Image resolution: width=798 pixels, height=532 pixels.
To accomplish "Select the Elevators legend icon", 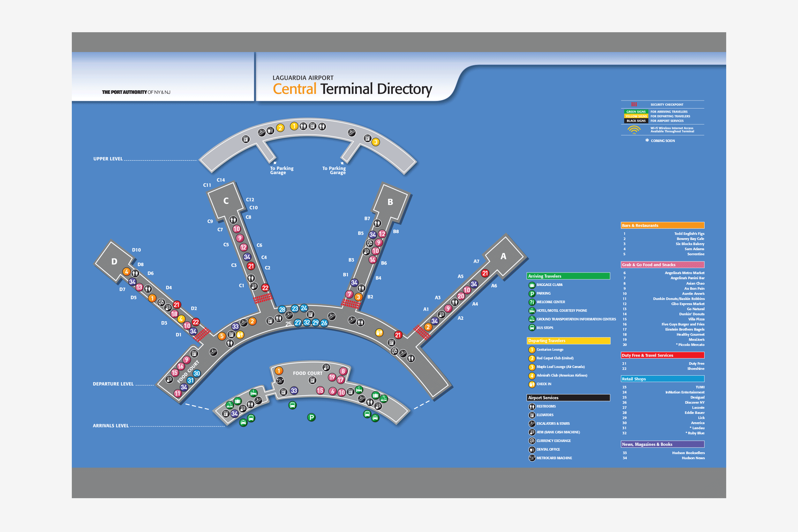I will (x=532, y=415).
